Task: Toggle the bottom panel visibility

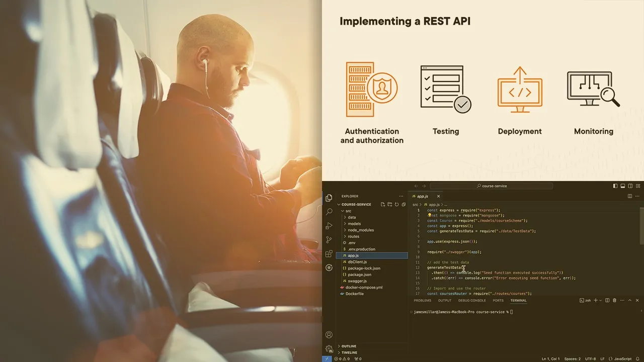Action: [x=623, y=186]
